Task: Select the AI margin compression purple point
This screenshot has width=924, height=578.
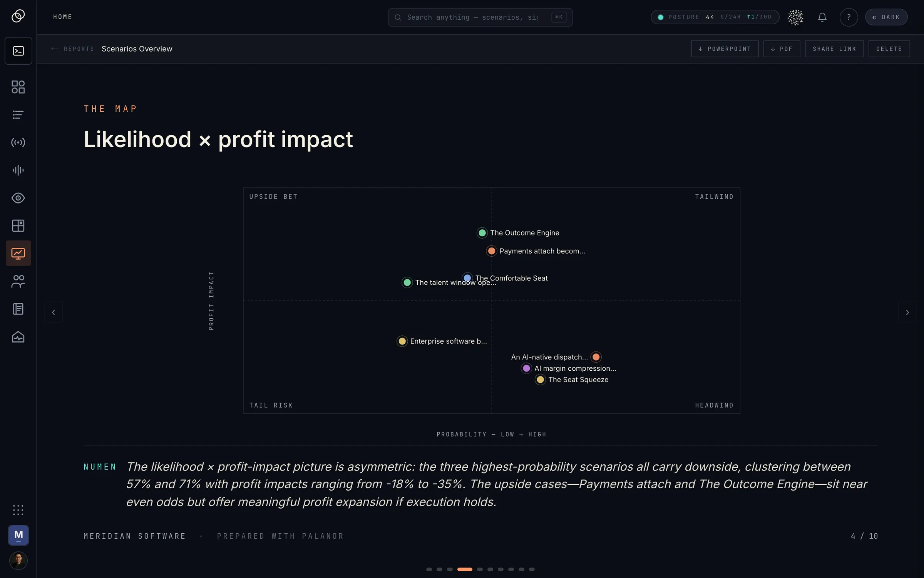Action: 526,368
